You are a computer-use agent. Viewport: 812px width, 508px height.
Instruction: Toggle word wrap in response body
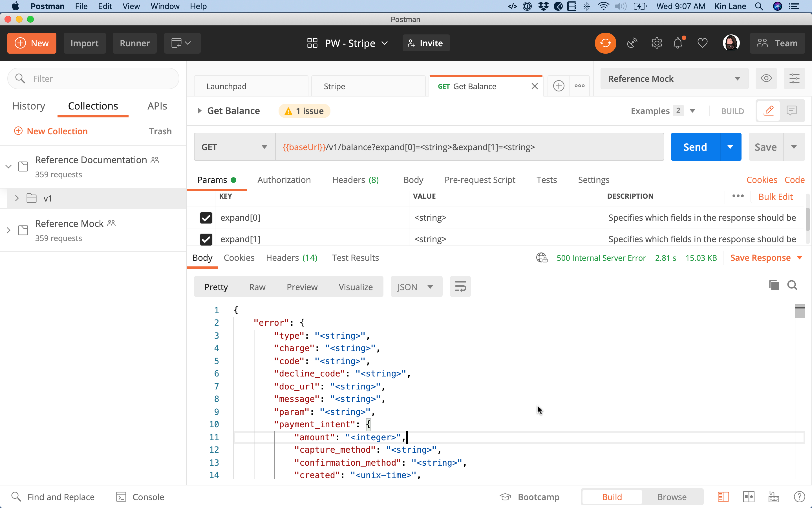coord(460,286)
